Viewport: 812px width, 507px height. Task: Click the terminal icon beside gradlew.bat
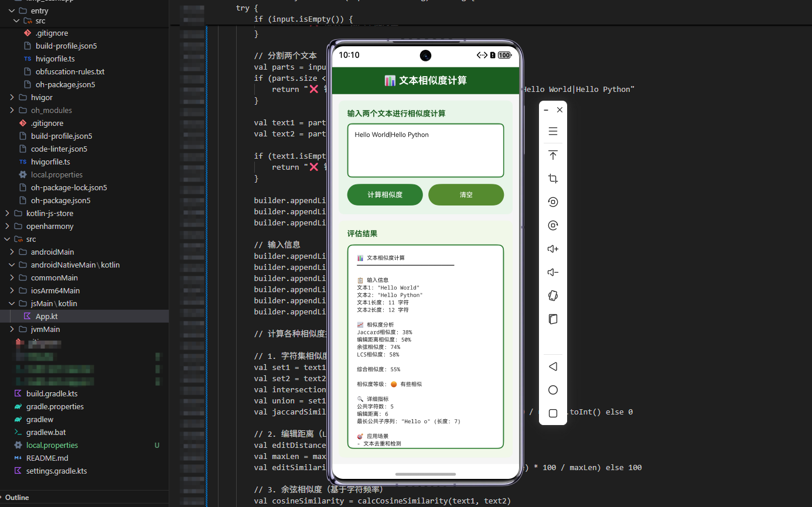(18, 432)
